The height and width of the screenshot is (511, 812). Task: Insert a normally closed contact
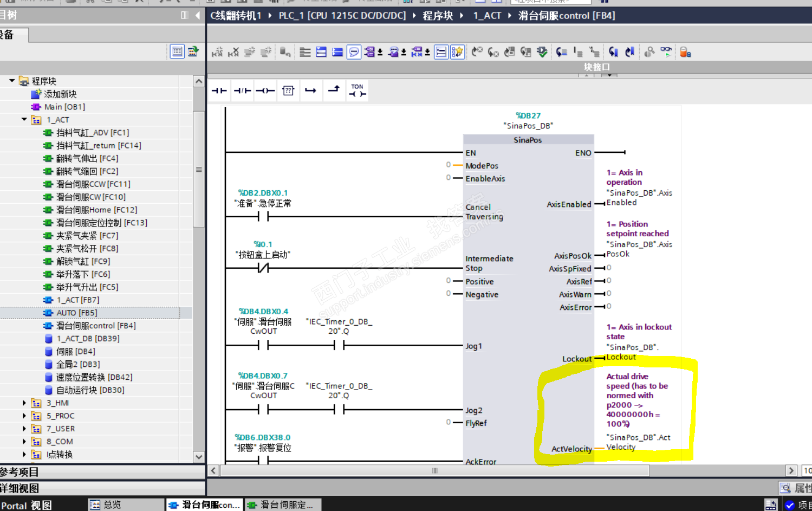(242, 90)
